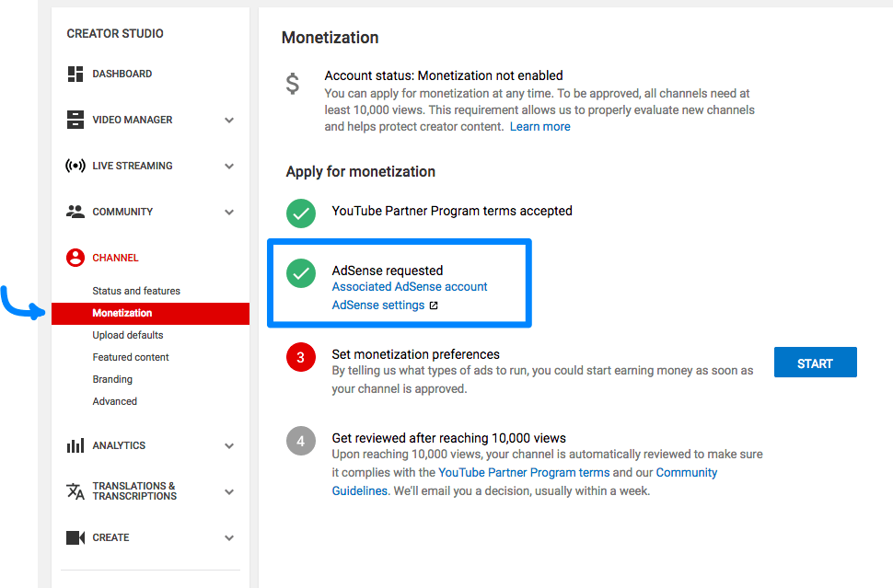893x588 pixels.
Task: Click the Creator Studio heading
Action: [x=115, y=33]
